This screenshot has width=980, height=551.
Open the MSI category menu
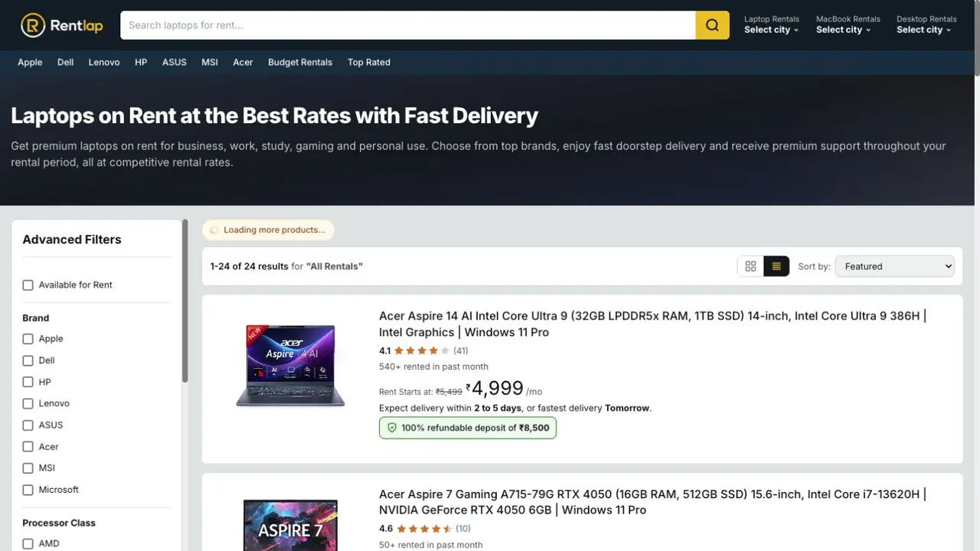(210, 62)
